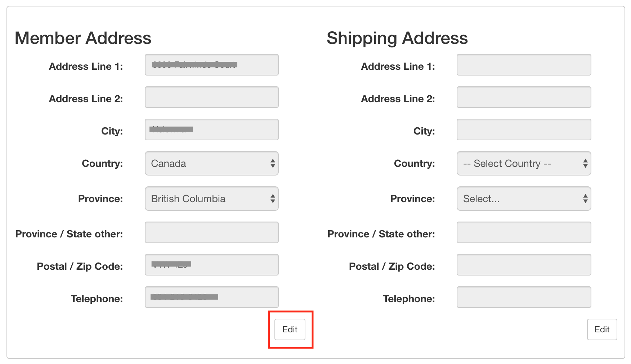Image resolution: width=631 pixels, height=364 pixels.
Task: Focus Shipping Province / State other field
Action: pos(524,232)
